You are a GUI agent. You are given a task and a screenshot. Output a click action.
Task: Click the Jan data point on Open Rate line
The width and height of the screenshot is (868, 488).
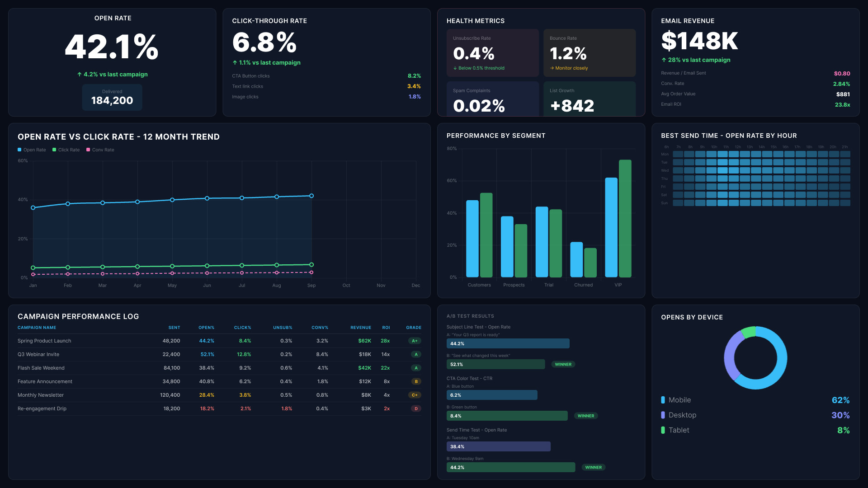click(x=33, y=208)
